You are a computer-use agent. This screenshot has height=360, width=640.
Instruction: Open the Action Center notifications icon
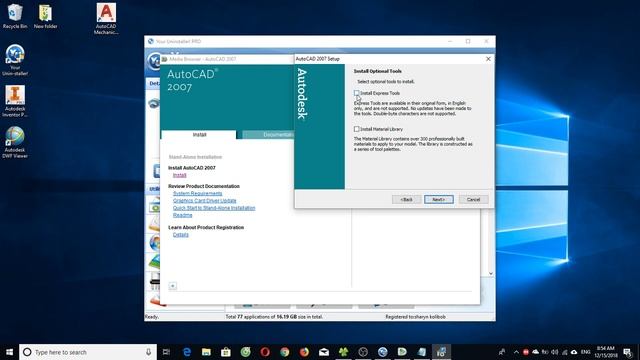coord(628,352)
